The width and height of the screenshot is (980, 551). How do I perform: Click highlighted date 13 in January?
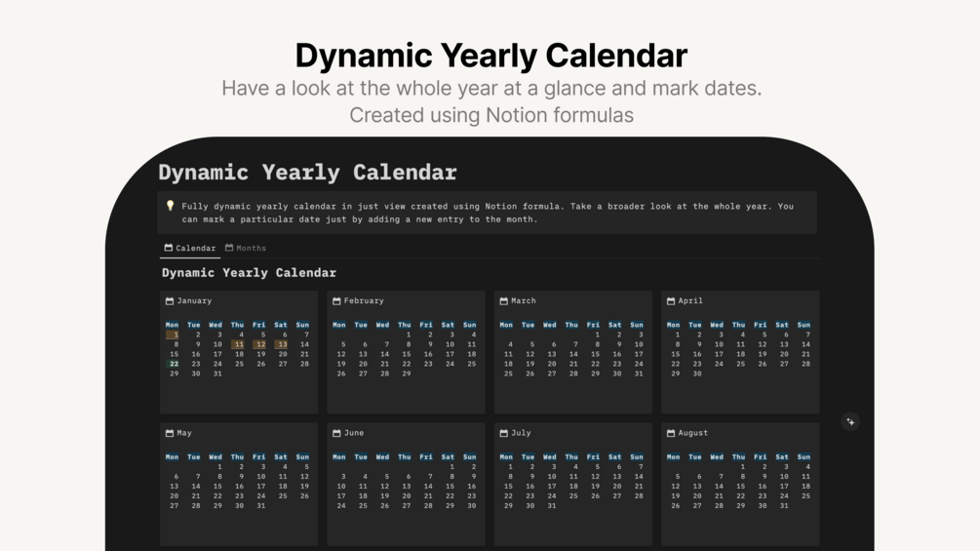(281, 344)
